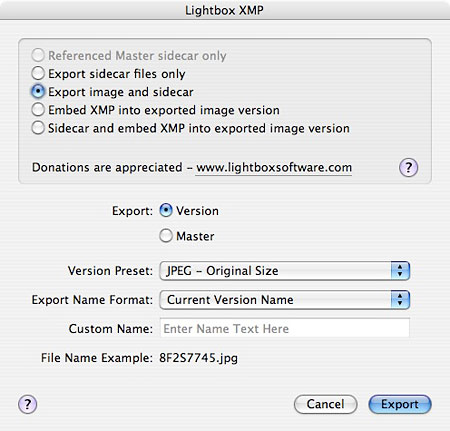Click the Lightbox XMP title bar
Image resolution: width=450 pixels, height=431 pixels.
[x=225, y=10]
